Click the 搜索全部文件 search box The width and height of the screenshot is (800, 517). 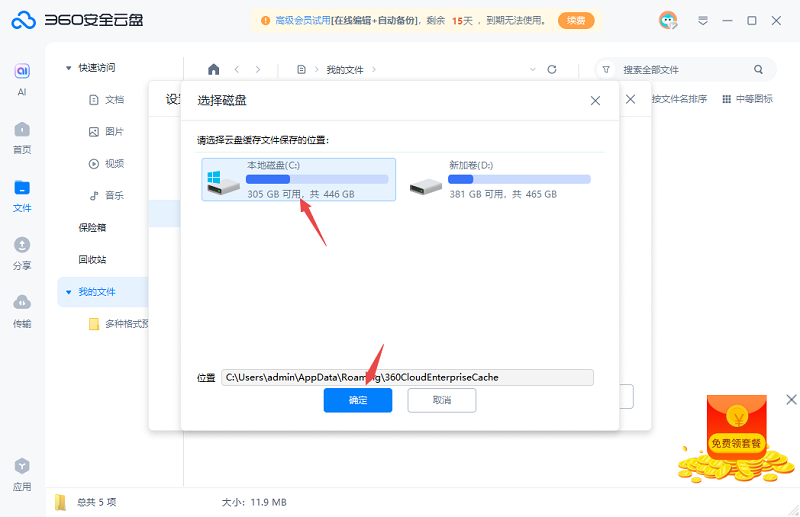[x=684, y=69]
